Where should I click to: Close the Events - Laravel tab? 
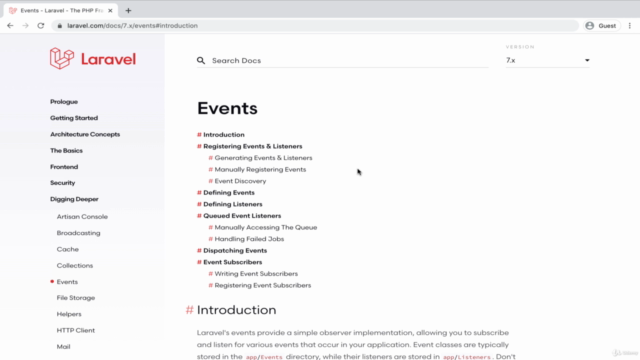pyautogui.click(x=110, y=11)
